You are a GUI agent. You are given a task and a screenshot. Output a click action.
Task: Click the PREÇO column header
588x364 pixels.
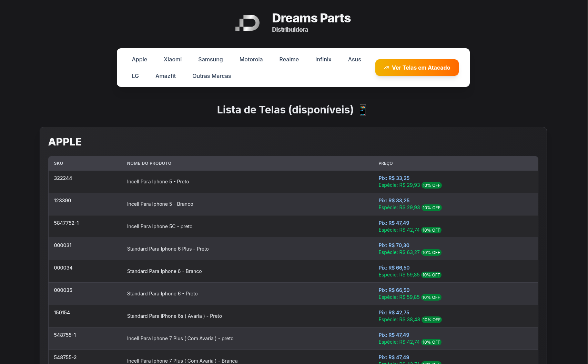[x=386, y=163]
